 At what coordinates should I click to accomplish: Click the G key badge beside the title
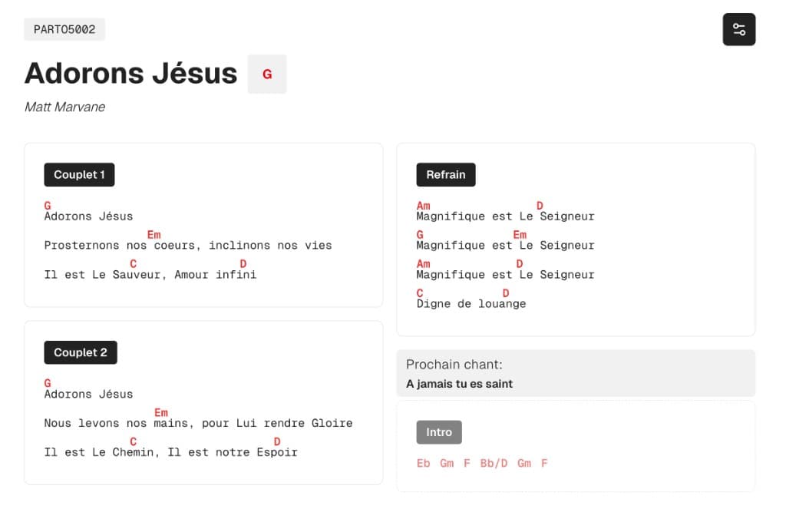pyautogui.click(x=267, y=74)
